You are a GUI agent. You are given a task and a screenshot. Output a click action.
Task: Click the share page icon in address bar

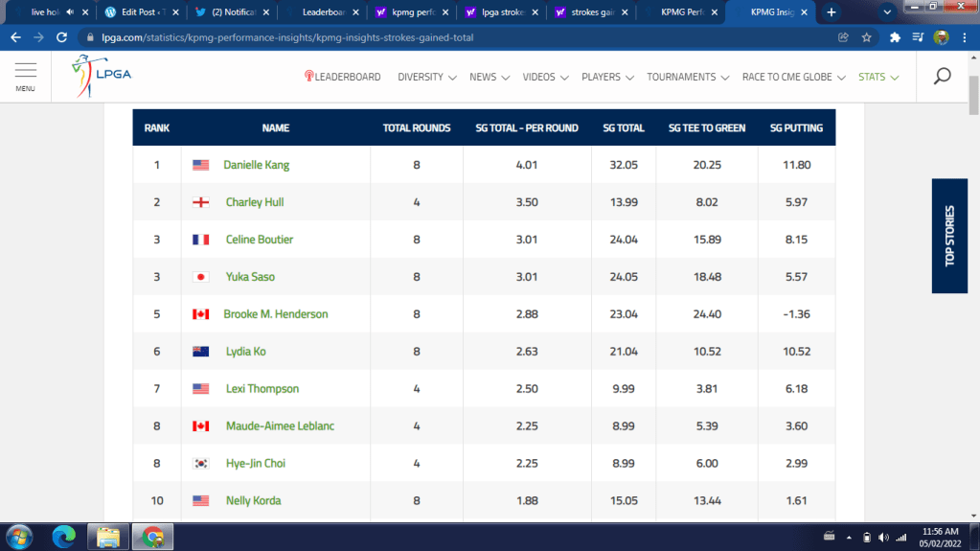click(x=843, y=37)
